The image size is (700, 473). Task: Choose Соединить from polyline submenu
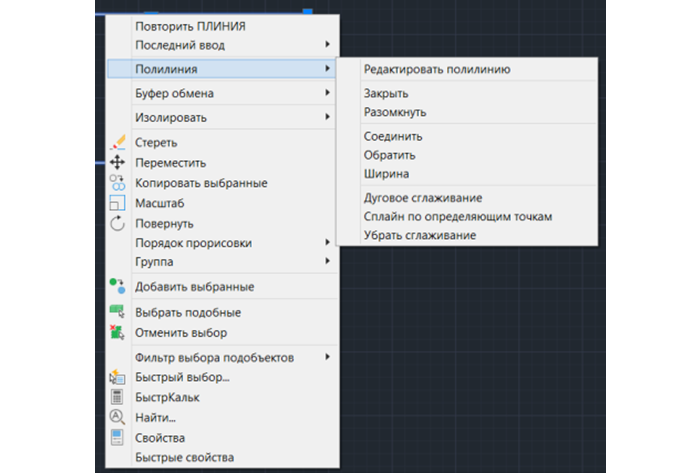(393, 136)
